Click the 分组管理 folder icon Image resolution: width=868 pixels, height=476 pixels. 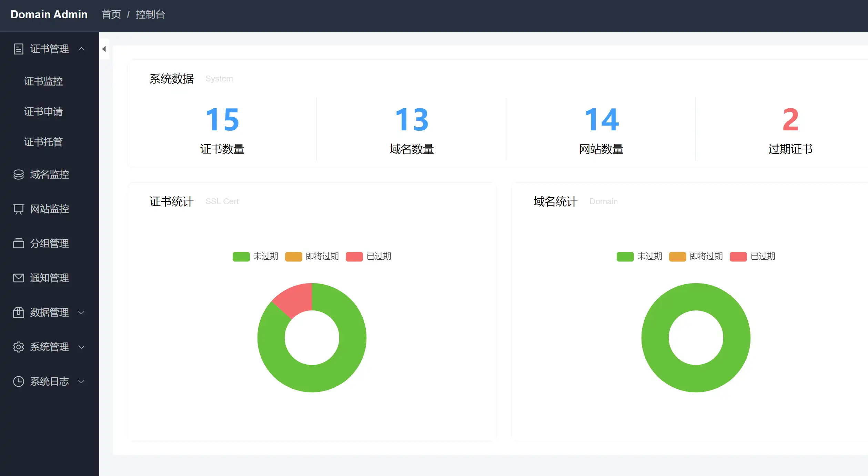click(18, 243)
